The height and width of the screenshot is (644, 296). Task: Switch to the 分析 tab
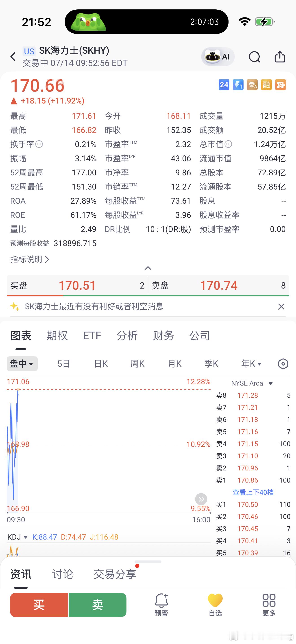pos(127,335)
